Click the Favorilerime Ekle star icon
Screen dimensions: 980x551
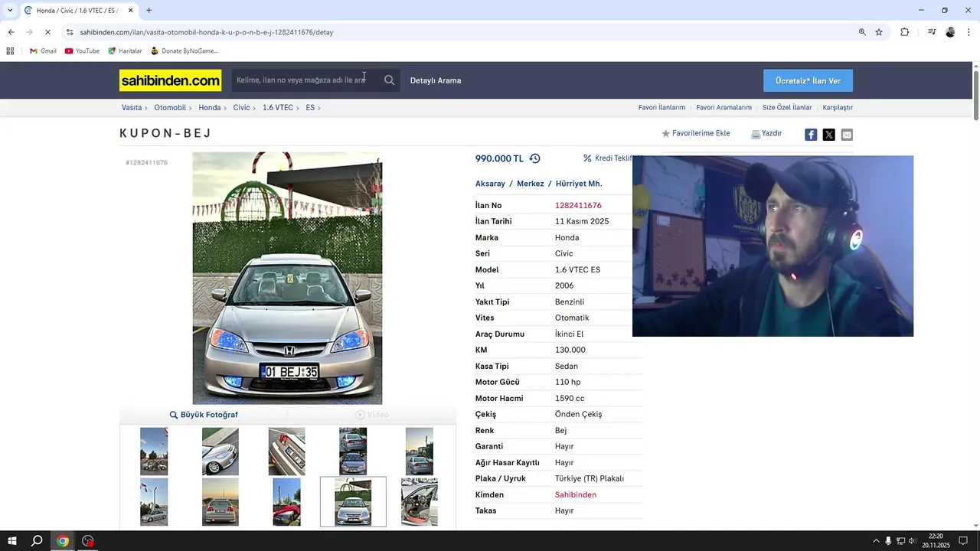(666, 133)
